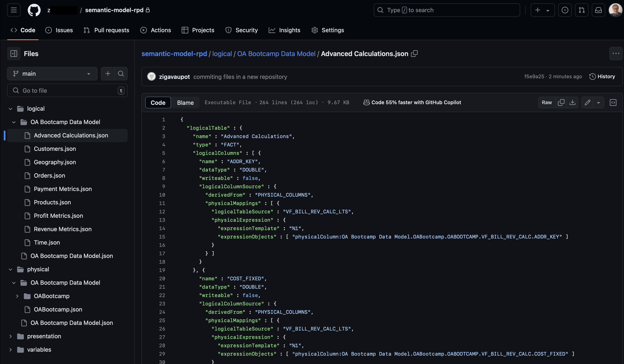Screen dimensions: 624x364
Task: Click the semantic-model-rpd repository name in header
Action: (114, 10)
